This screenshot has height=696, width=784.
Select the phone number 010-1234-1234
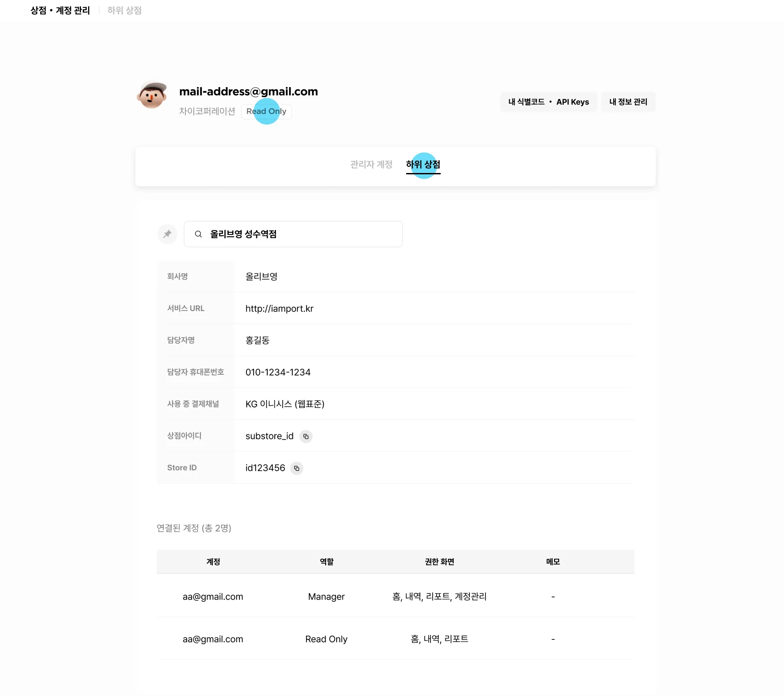click(x=278, y=372)
